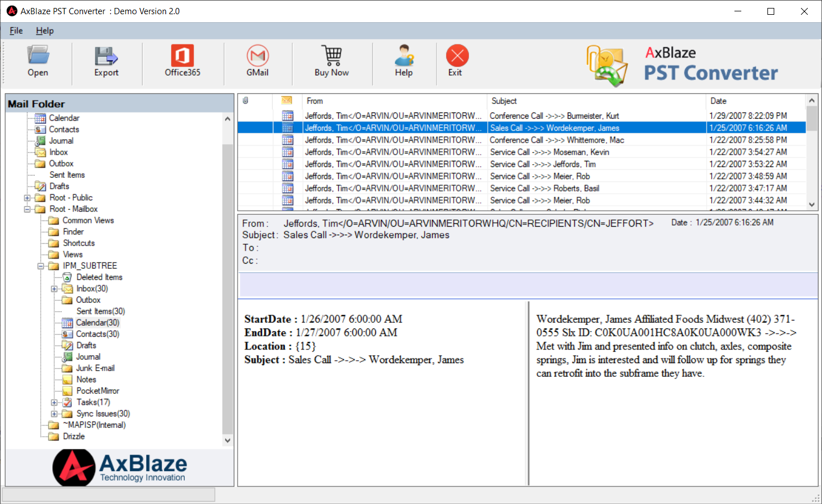Select the Notes folder

coord(86,380)
